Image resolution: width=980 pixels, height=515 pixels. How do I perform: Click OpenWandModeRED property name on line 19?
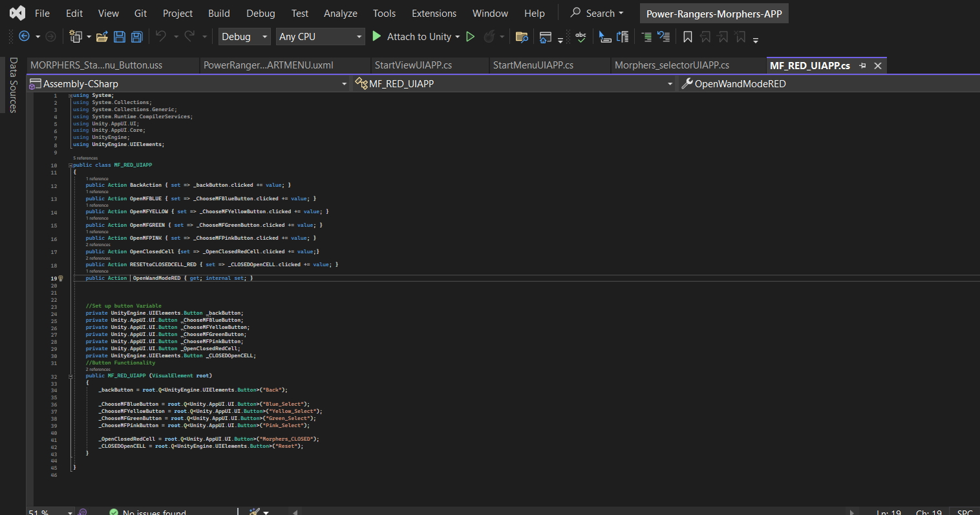156,279
